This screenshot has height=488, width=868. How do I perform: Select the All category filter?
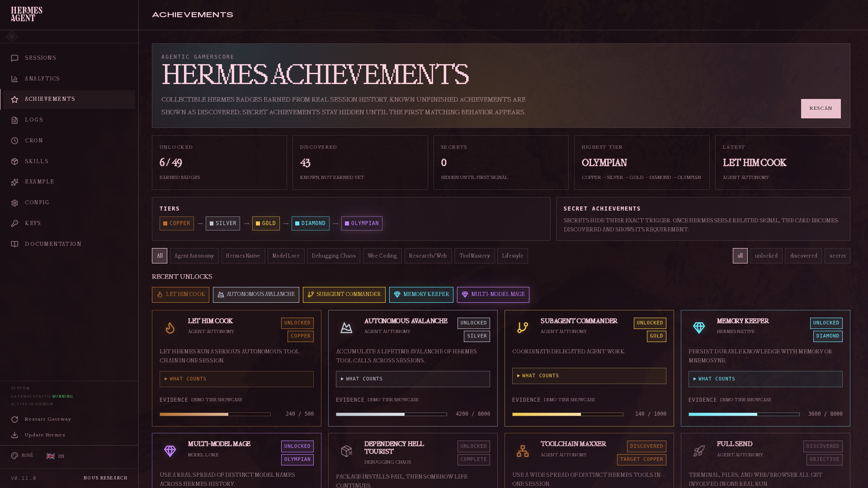tap(160, 256)
